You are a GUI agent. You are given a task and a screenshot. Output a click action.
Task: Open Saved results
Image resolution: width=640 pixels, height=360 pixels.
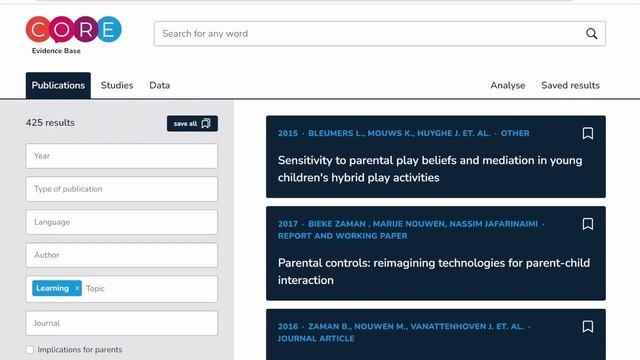click(570, 85)
